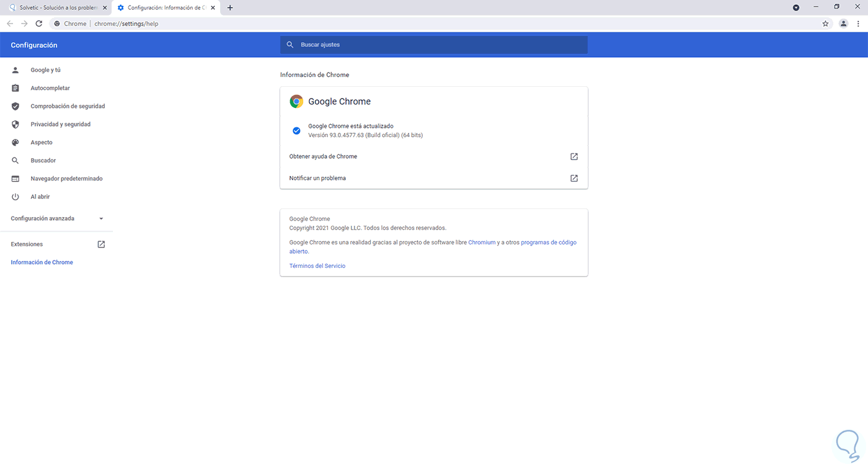Image resolution: width=868 pixels, height=467 pixels.
Task: Click the window icon for Navegador predeterminado
Action: pyautogui.click(x=15, y=179)
